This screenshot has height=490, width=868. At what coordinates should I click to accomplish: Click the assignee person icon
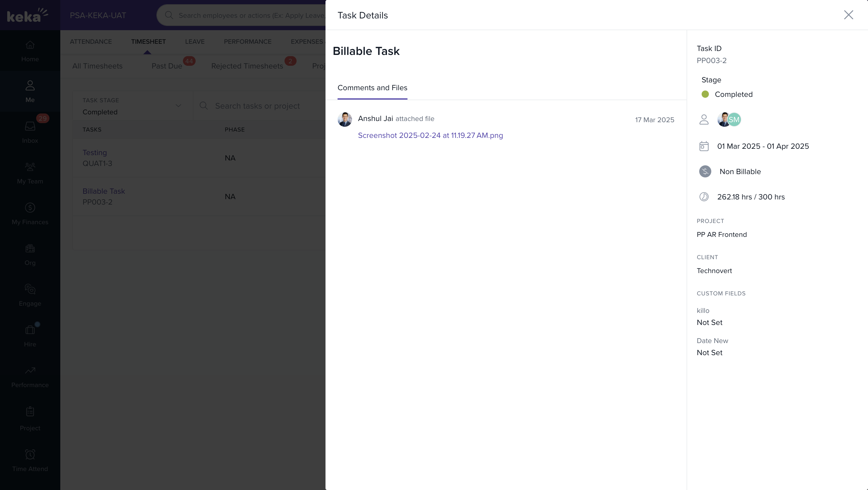point(703,119)
